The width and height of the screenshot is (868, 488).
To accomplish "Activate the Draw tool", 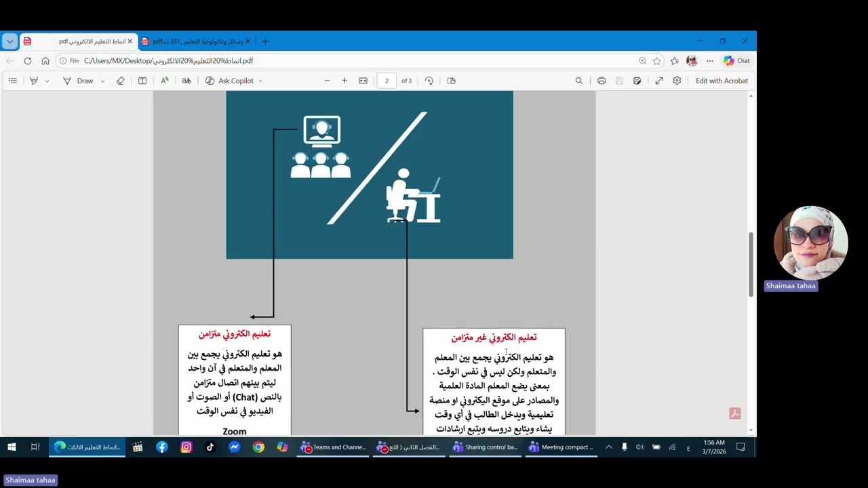I will (x=79, y=81).
